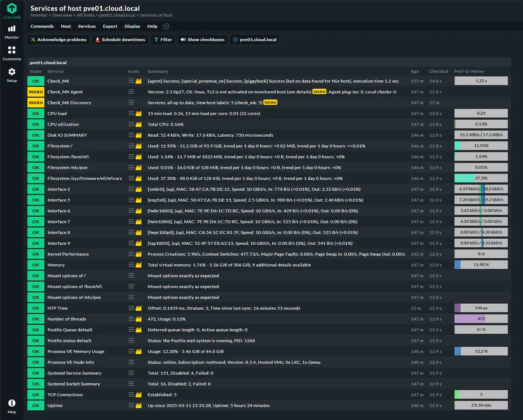Click 'All hosts' breadcrumb link
Viewport: 523px width, 420px height.
pos(86,15)
